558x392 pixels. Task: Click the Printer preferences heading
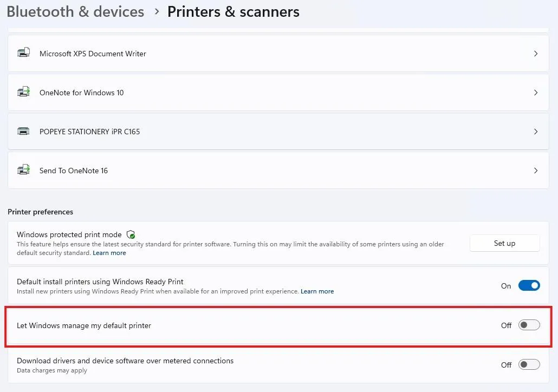pos(40,212)
